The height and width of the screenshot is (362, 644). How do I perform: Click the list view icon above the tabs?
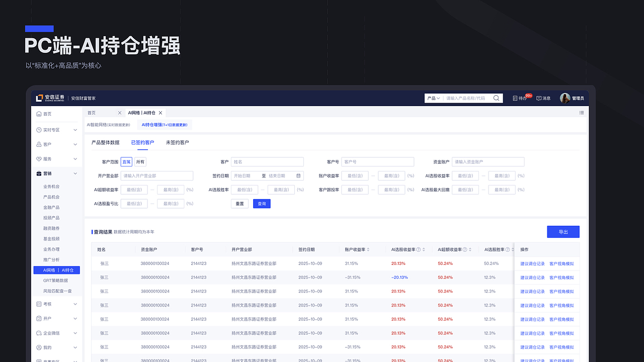(x=582, y=112)
